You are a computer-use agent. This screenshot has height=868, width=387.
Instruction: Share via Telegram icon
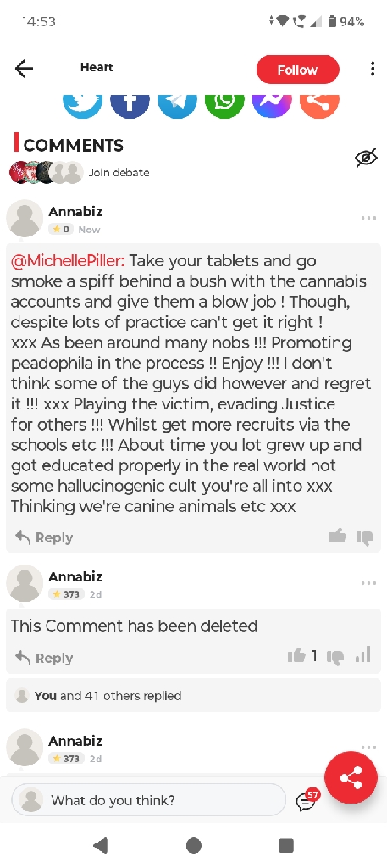pos(178,104)
